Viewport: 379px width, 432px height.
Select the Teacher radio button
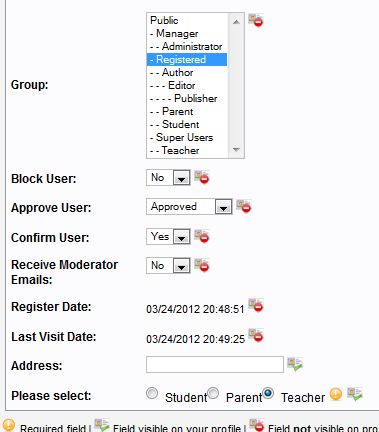pos(268,393)
